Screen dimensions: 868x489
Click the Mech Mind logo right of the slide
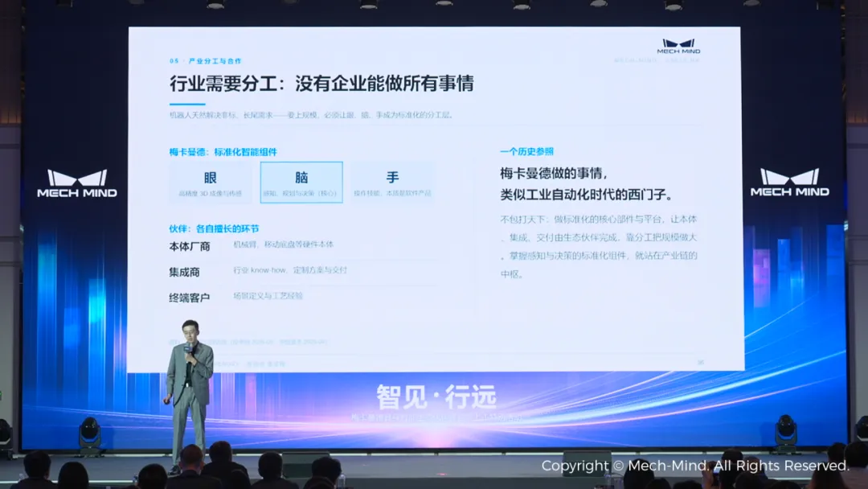click(x=790, y=183)
